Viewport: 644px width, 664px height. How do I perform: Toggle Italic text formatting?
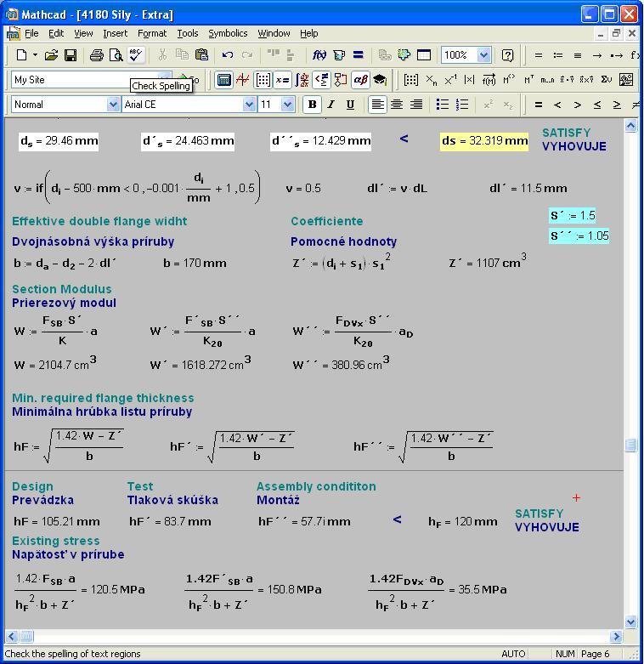[x=330, y=105]
